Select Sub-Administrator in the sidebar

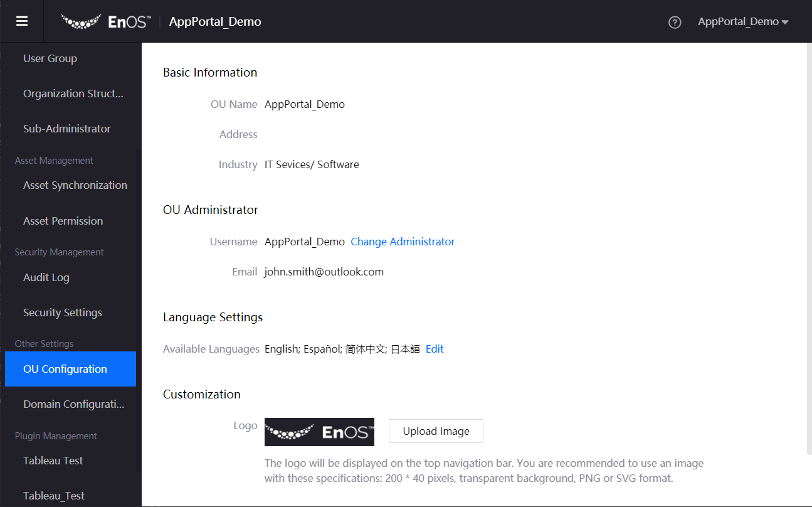pos(66,129)
